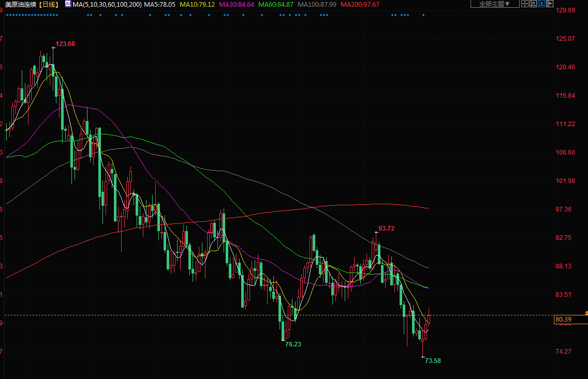This screenshot has height=379, width=588.
Task: Click the 73.58 low price marker
Action: [x=433, y=360]
